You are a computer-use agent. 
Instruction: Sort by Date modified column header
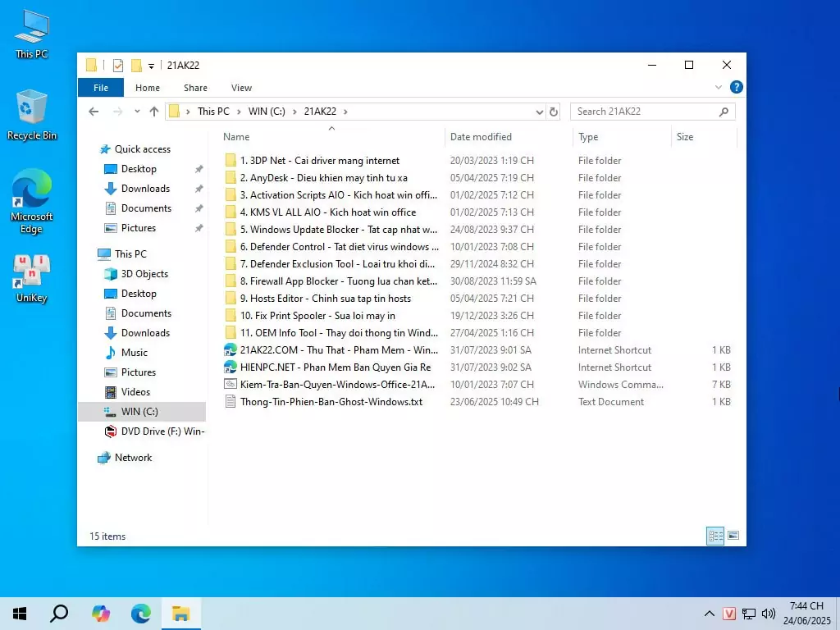[481, 137]
